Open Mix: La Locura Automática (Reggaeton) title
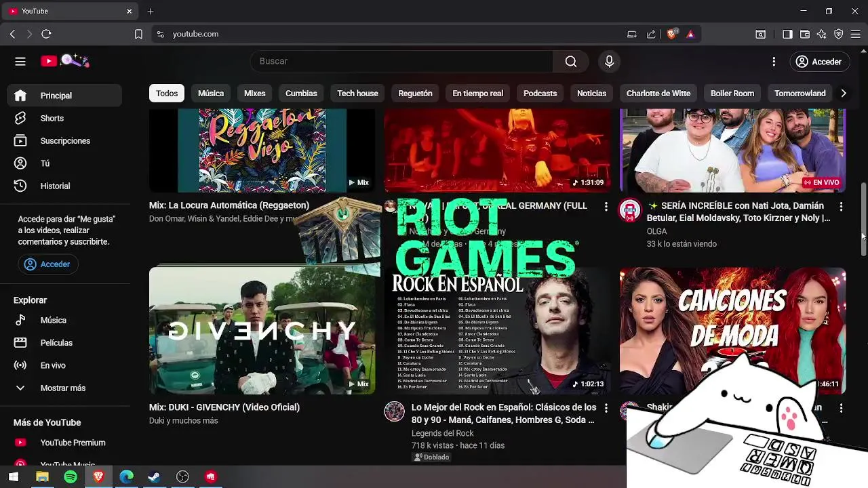Image resolution: width=868 pixels, height=488 pixels. click(229, 205)
